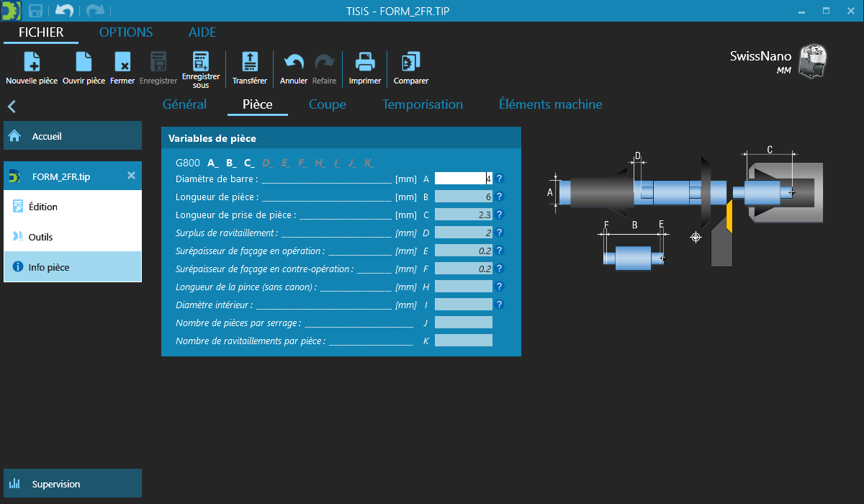Open the Comparer tool
The image size is (864, 504).
click(411, 63)
